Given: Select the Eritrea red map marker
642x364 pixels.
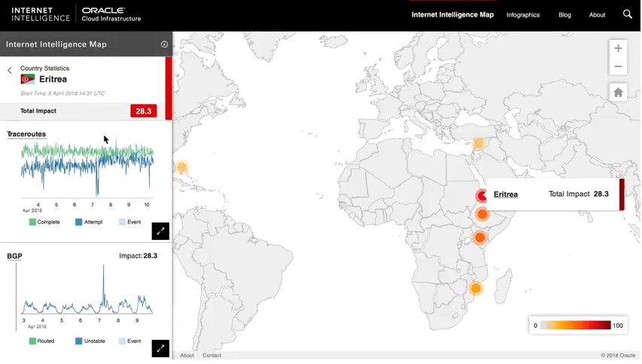Looking at the screenshot, I should [x=482, y=196].
